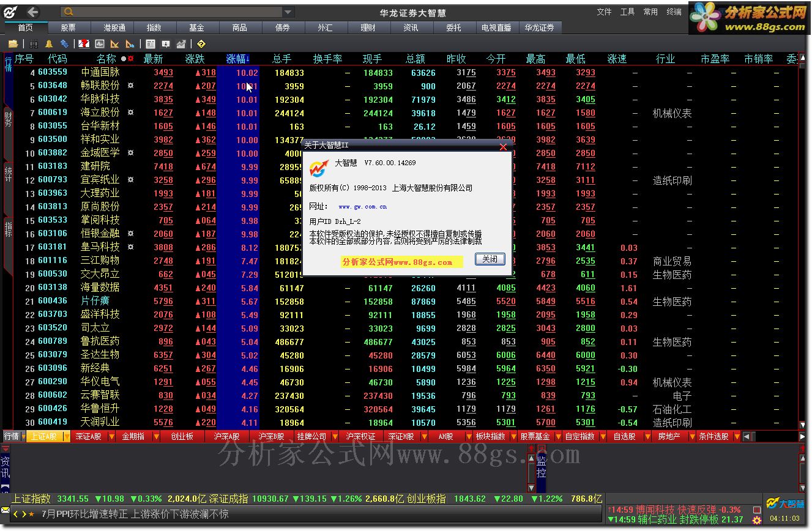Click the table scrollbar down arrow
Image resolution: width=812 pixels, height=531 pixels.
[802, 425]
